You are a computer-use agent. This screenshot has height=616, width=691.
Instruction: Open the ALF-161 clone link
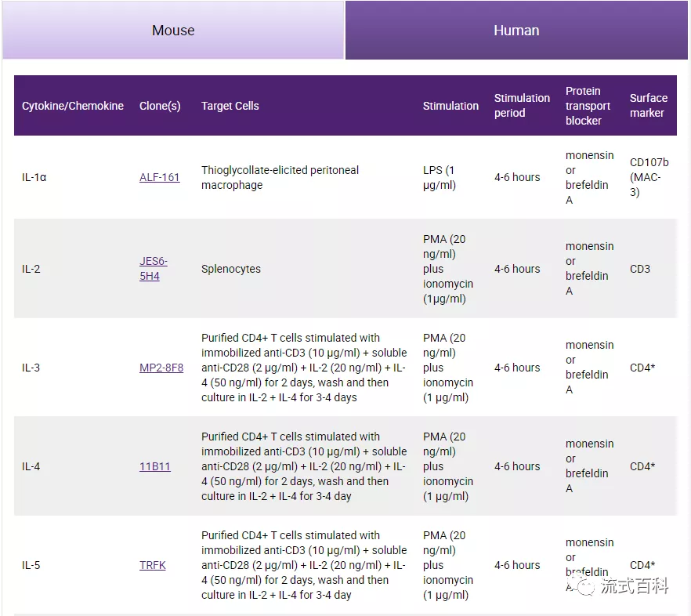(x=159, y=177)
